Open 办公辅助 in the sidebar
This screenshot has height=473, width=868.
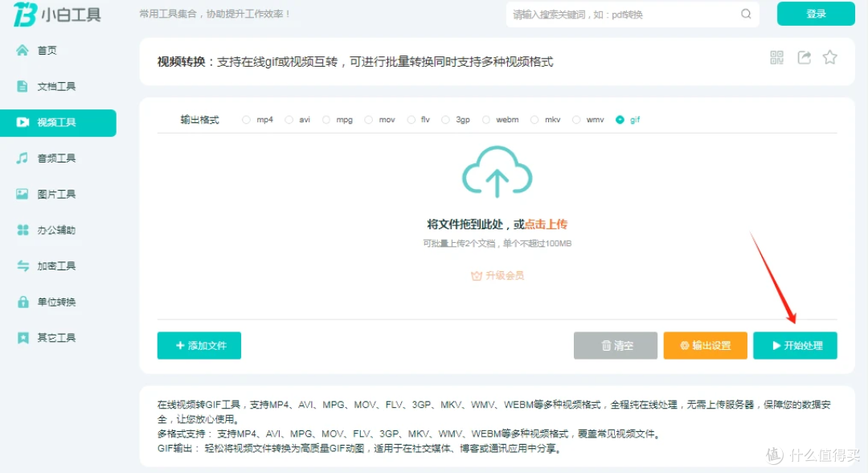pos(56,230)
